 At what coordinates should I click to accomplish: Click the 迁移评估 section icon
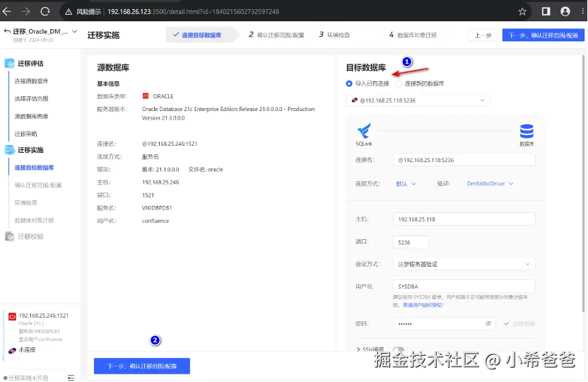9,64
